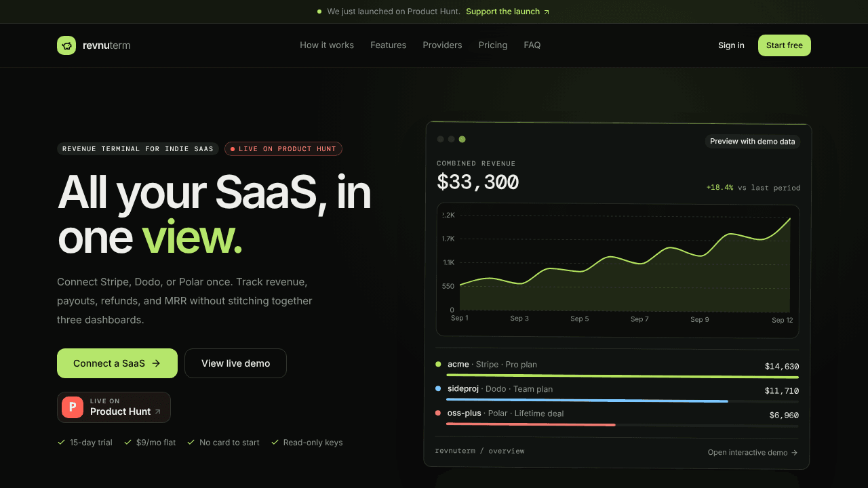The width and height of the screenshot is (868, 488).
Task: Click the oss-plus Polar Lifetime deal text
Action: [x=506, y=413]
